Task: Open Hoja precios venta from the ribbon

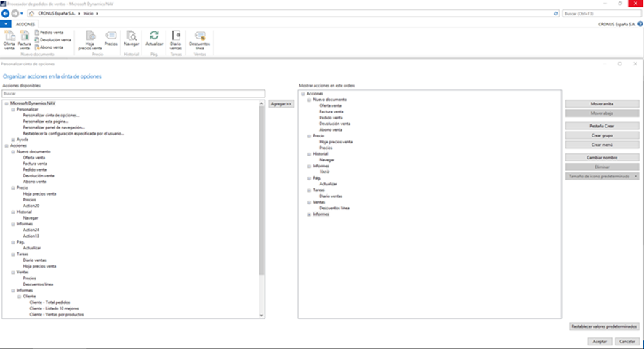Action: click(90, 40)
